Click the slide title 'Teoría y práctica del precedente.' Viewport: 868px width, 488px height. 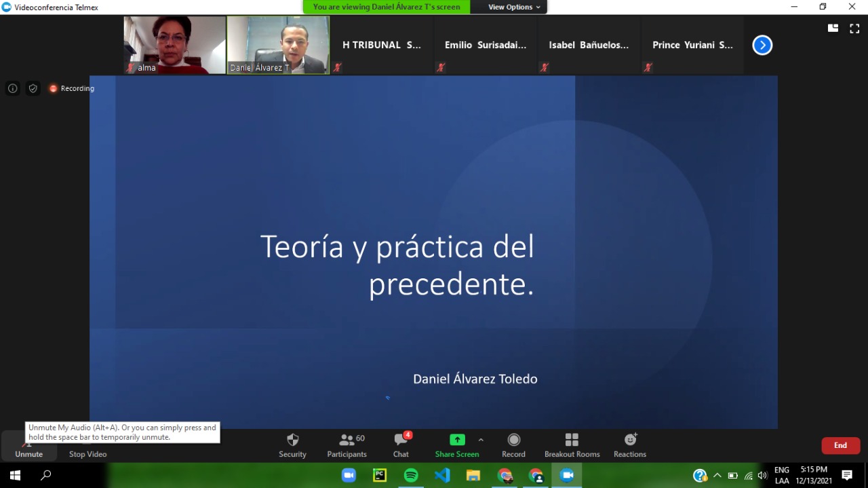coord(397,265)
